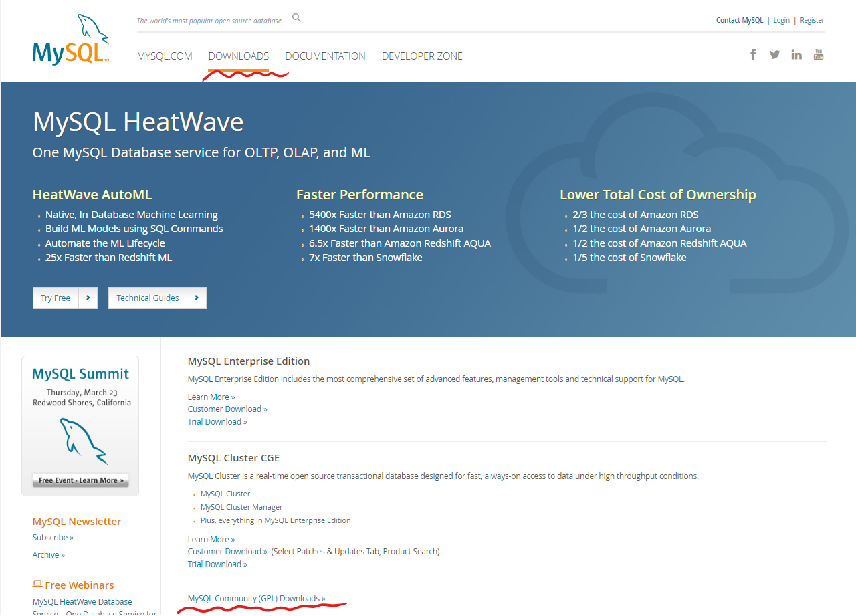The height and width of the screenshot is (616, 856).
Task: Click the Free Webinars laptop icon
Action: (x=37, y=584)
